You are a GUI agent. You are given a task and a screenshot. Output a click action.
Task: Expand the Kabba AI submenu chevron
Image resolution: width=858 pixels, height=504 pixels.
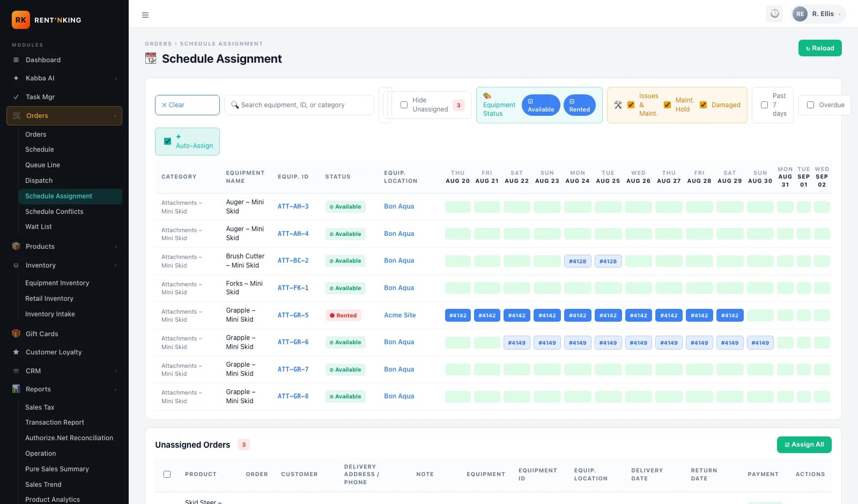point(115,79)
